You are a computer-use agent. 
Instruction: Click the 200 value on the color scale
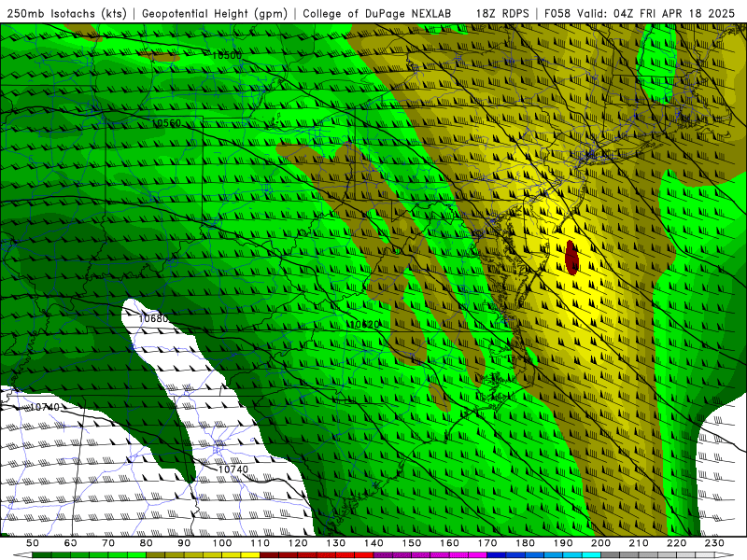(x=600, y=543)
